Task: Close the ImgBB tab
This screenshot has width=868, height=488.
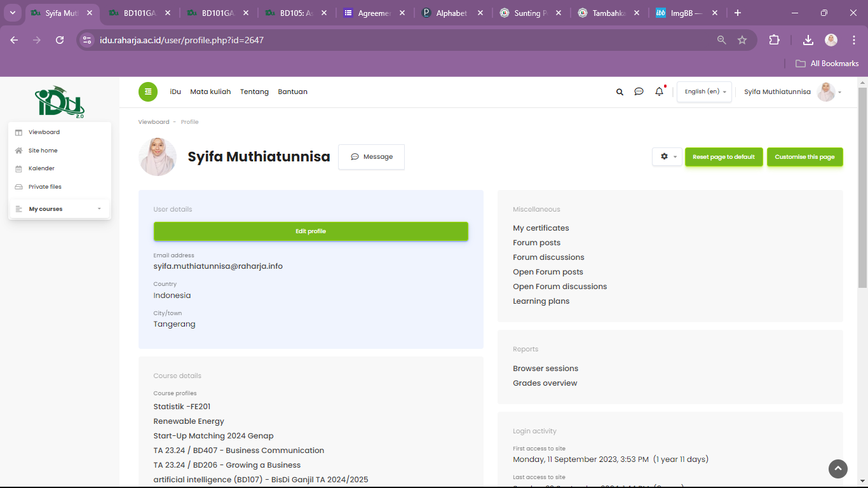Action: click(x=714, y=13)
